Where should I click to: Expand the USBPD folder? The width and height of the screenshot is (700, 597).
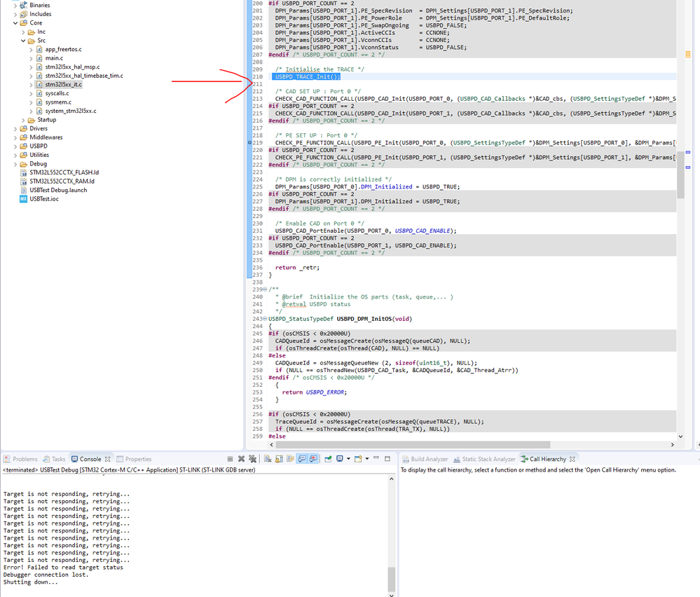(15, 146)
